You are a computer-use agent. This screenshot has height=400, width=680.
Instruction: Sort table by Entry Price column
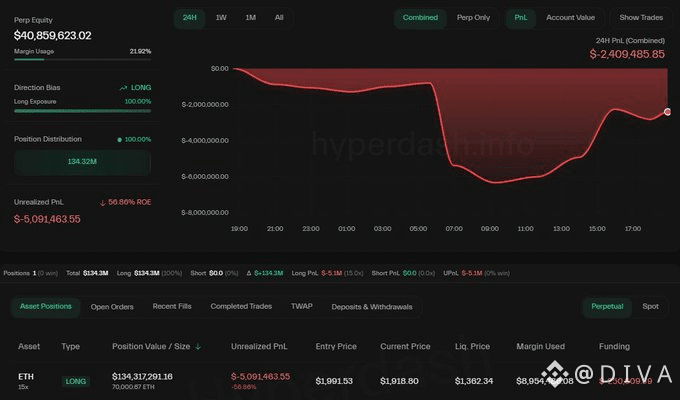(336, 347)
